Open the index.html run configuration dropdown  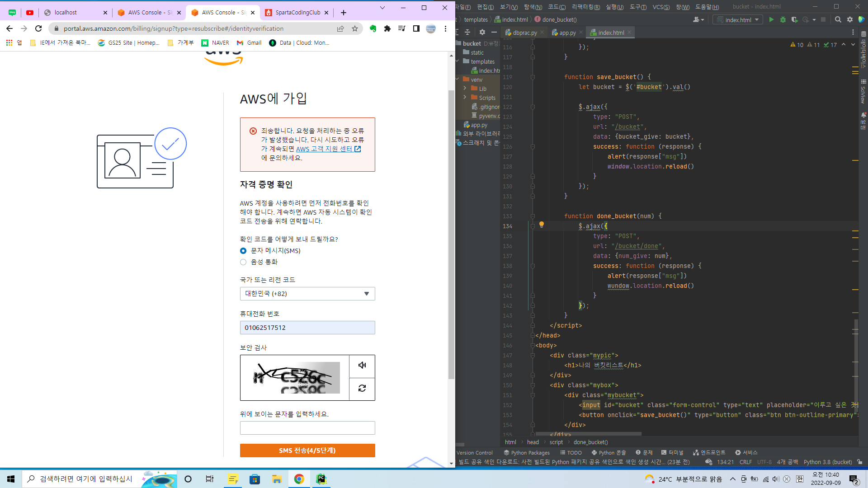click(738, 19)
